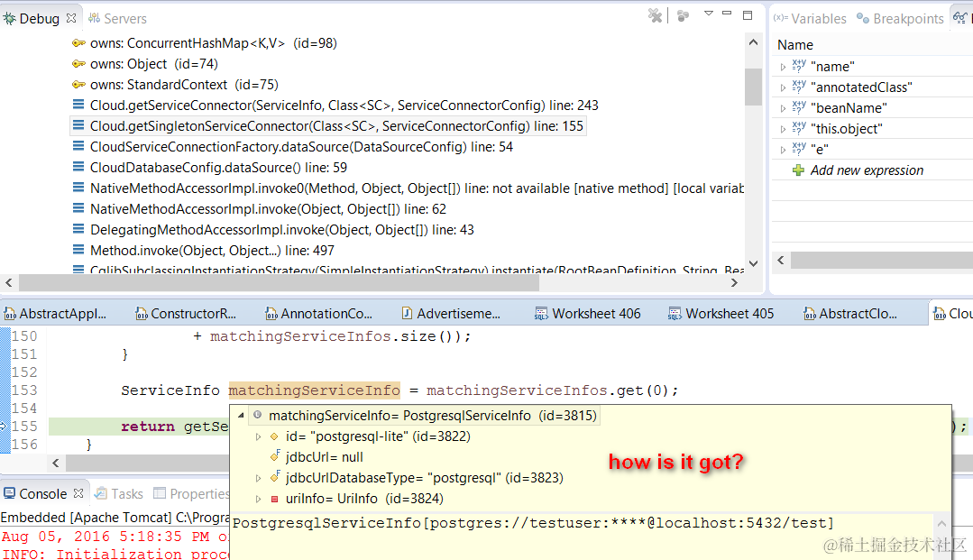Expand the uriInfo= UriInfo (id=3824) field
This screenshot has height=560, width=973.
pyautogui.click(x=258, y=499)
